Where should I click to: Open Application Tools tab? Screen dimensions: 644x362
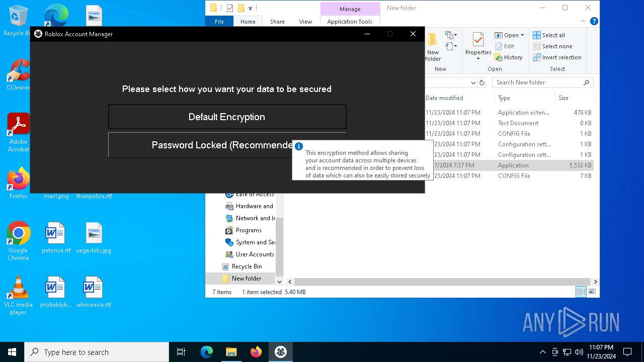tap(350, 22)
